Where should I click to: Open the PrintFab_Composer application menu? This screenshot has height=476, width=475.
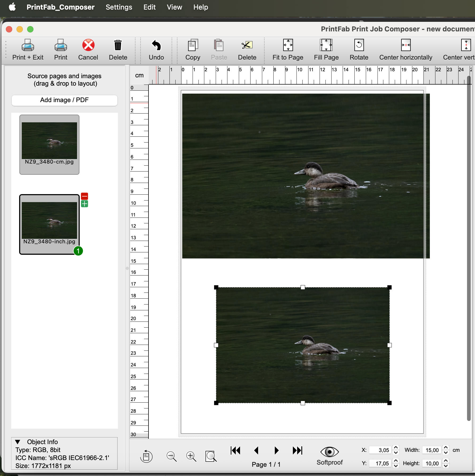[x=61, y=7]
